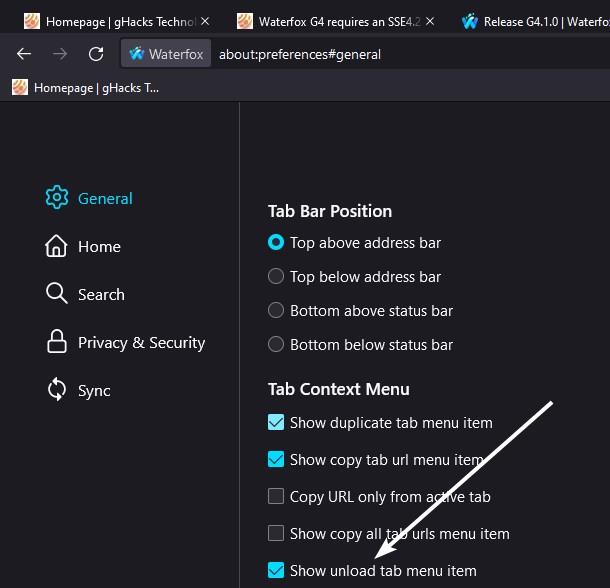Select Top above address bar option
This screenshot has width=610, height=588.
(x=276, y=242)
